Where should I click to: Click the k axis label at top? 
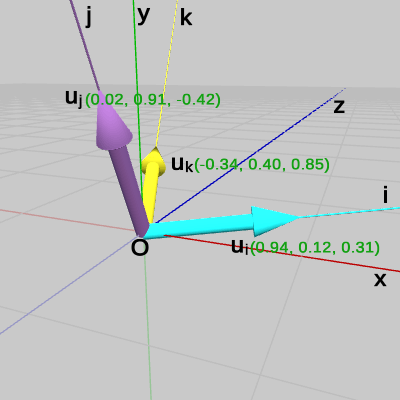pyautogui.click(x=186, y=17)
